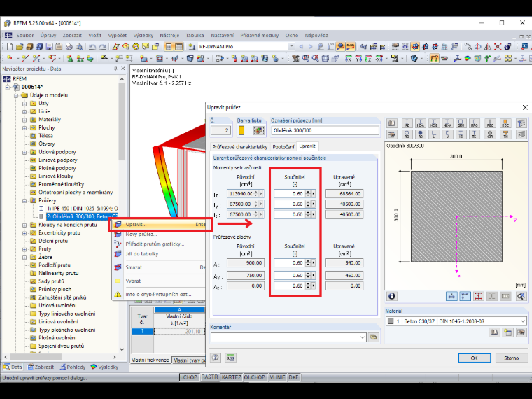Select the CIR circular section icon
The height and width of the screenshot is (399, 532).
tap(490, 134)
